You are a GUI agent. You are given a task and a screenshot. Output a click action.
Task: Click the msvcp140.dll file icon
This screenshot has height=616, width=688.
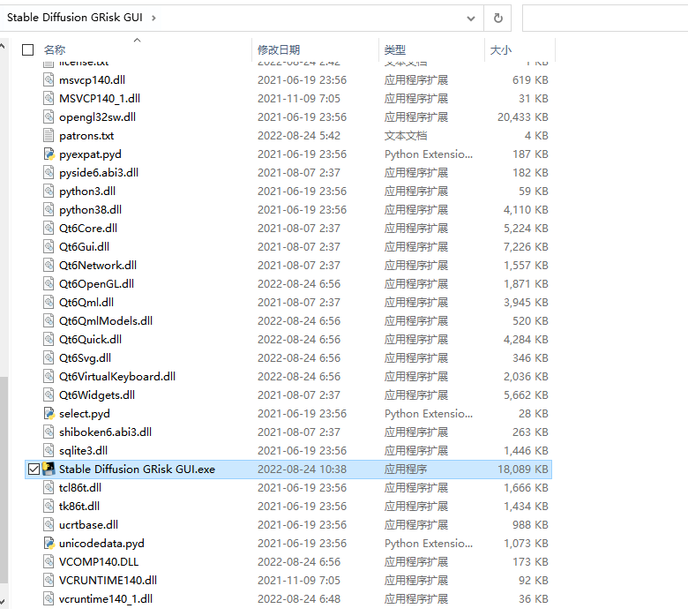49,79
